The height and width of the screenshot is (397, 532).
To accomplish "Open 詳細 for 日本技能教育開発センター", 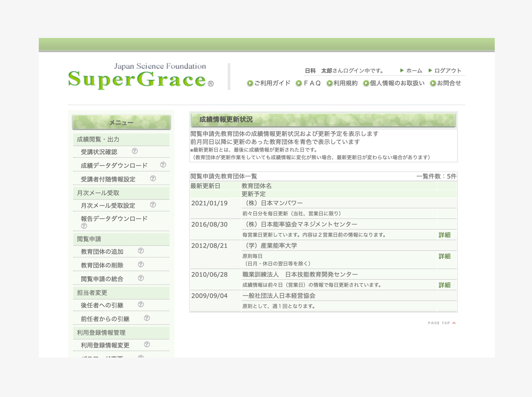I will tap(445, 285).
